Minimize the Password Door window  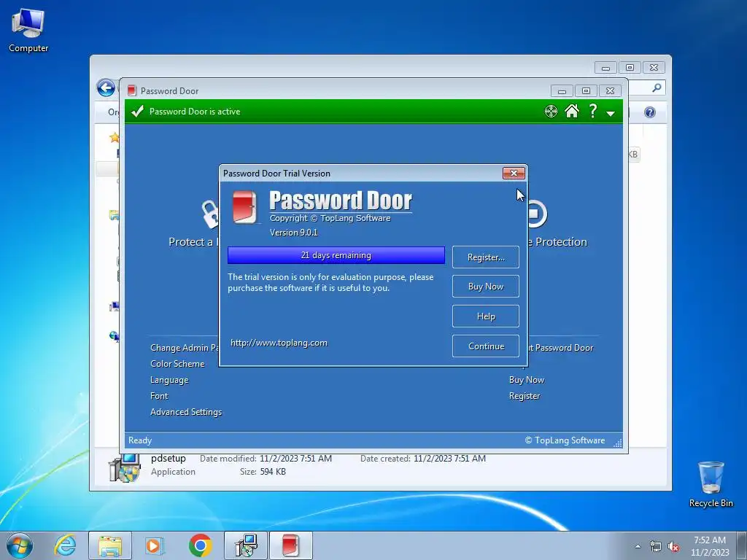pos(562,90)
